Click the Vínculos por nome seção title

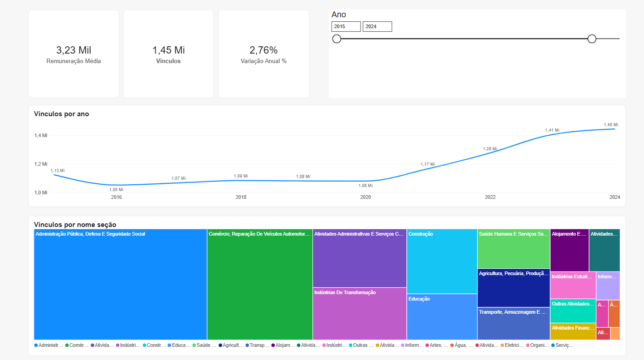[75, 224]
